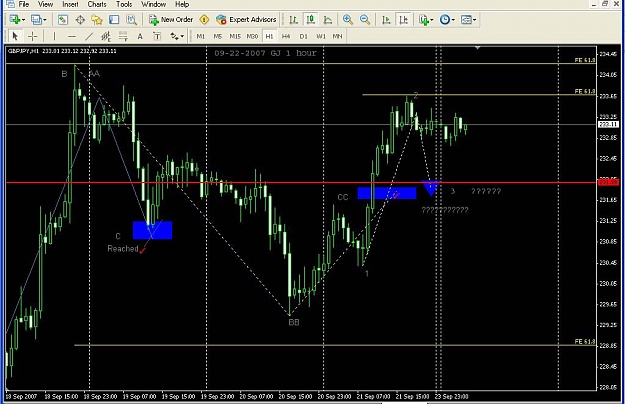This screenshot has height=404, width=625.
Task: Open the View menu
Action: (45, 4)
